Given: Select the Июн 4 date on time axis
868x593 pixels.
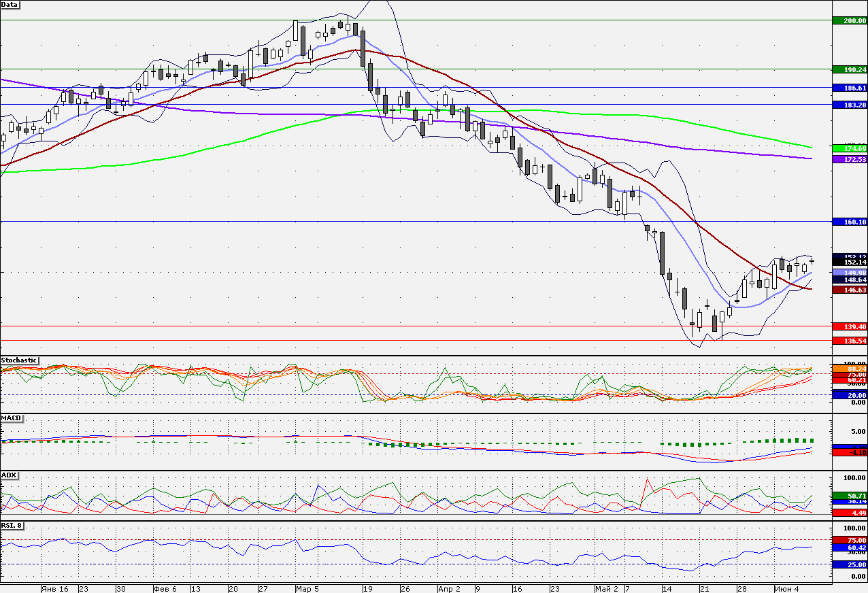Looking at the screenshot, I should point(785,588).
